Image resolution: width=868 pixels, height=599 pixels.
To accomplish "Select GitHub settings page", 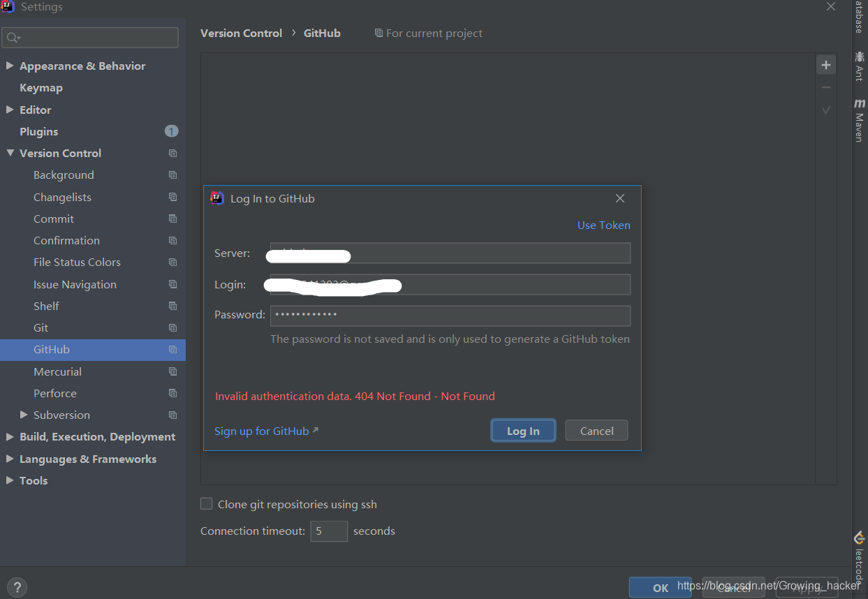I will [x=93, y=350].
